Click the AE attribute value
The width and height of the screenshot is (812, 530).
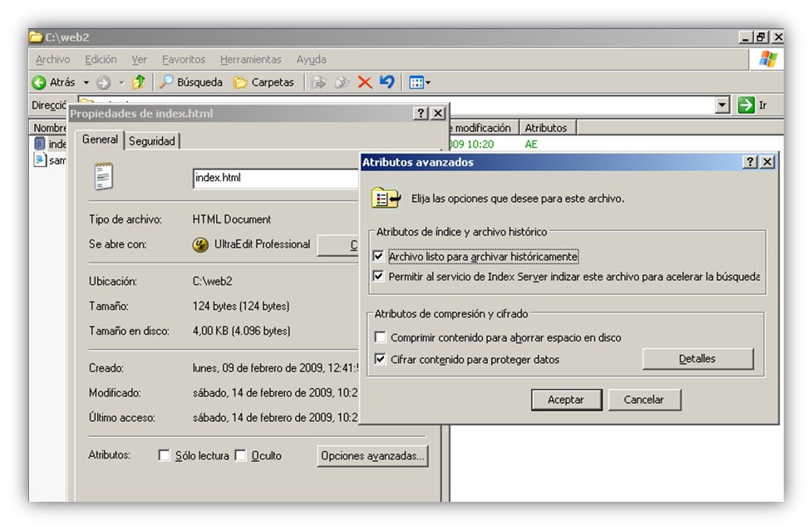pos(531,145)
